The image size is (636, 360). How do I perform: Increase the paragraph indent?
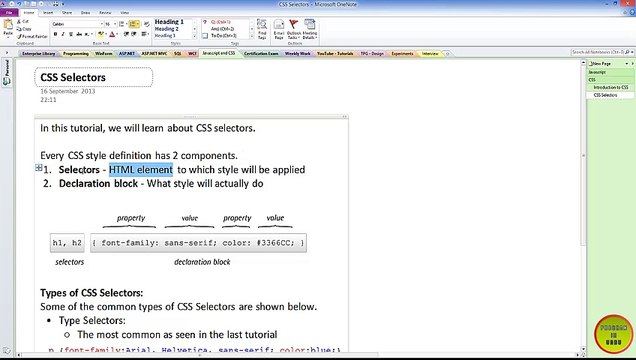click(134, 34)
